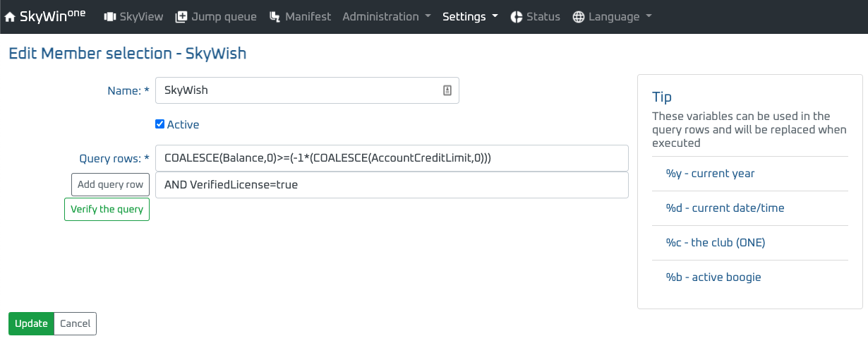Image resolution: width=868 pixels, height=341 pixels.
Task: Expand the Administration dropdown menu
Action: (387, 17)
